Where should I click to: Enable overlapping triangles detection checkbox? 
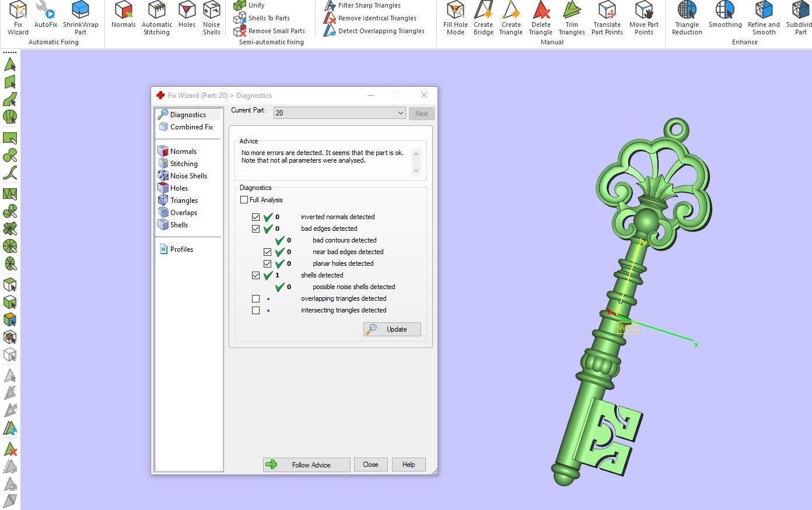click(256, 298)
